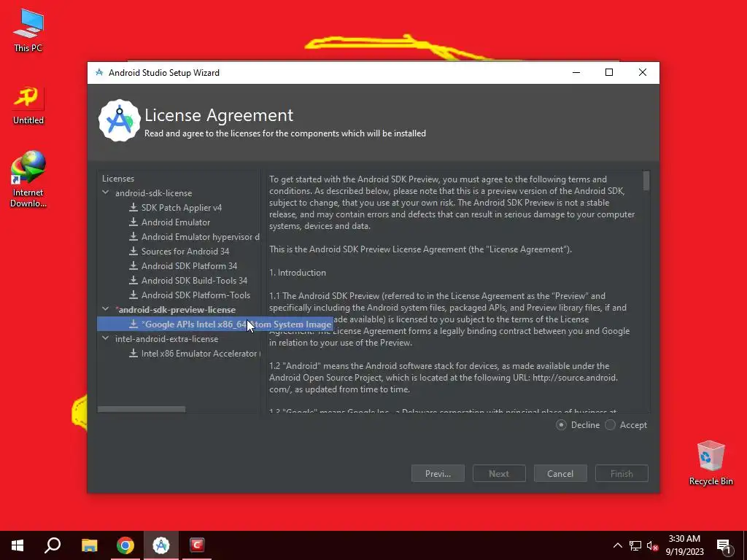Collapse the intel-android-extra-license node
The image size is (747, 560).
pos(105,338)
